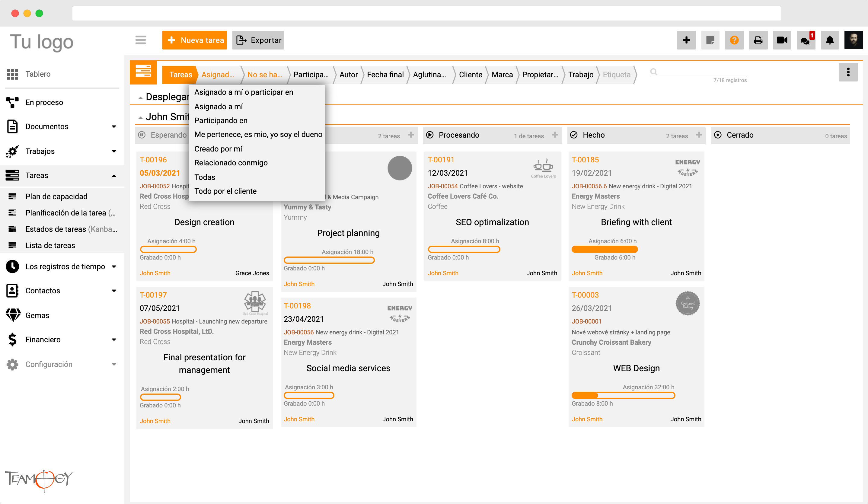
Task: Select 'Todo por el cliente' option
Action: tap(225, 191)
